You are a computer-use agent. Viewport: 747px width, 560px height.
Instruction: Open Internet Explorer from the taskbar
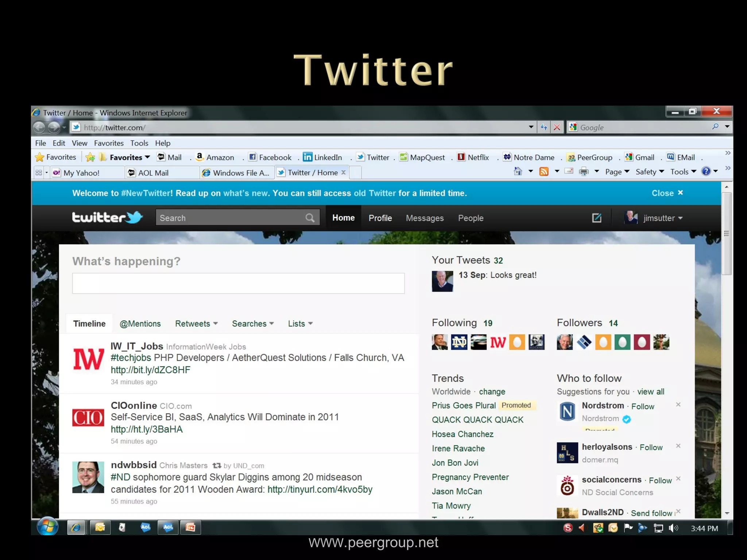pyautogui.click(x=76, y=528)
